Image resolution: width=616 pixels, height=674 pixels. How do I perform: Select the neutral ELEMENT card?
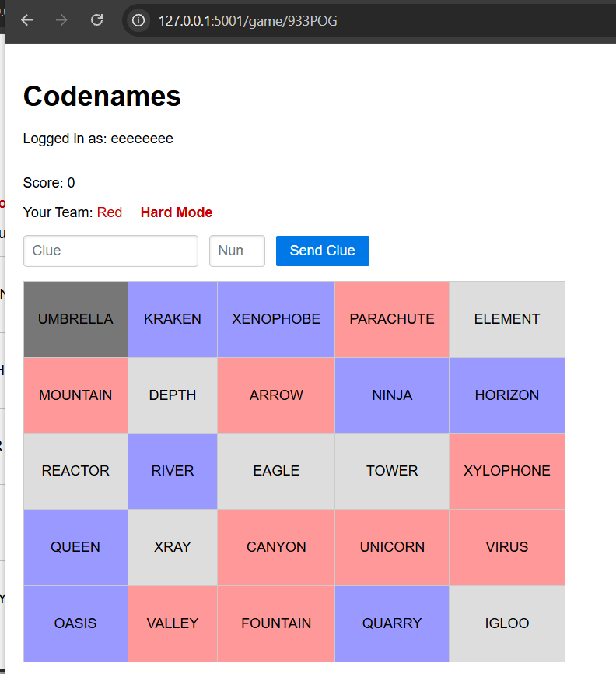(x=507, y=319)
